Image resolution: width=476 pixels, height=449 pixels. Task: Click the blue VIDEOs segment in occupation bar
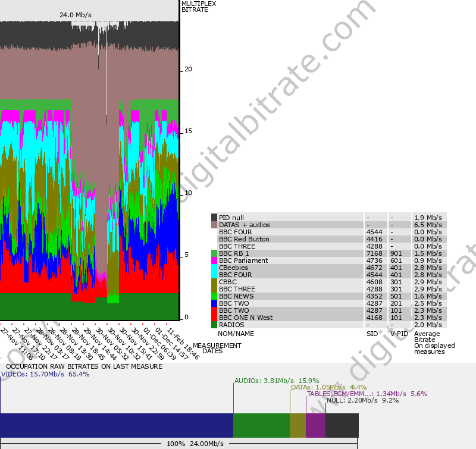click(117, 425)
